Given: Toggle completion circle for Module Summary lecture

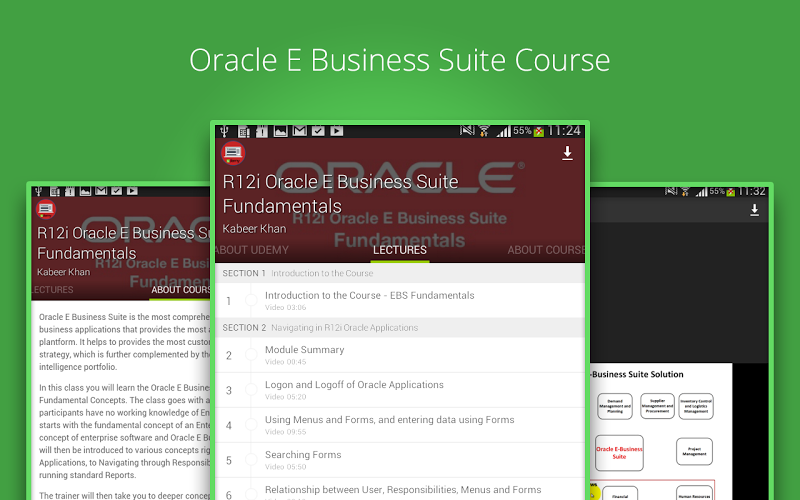Looking at the screenshot, I should (251, 355).
